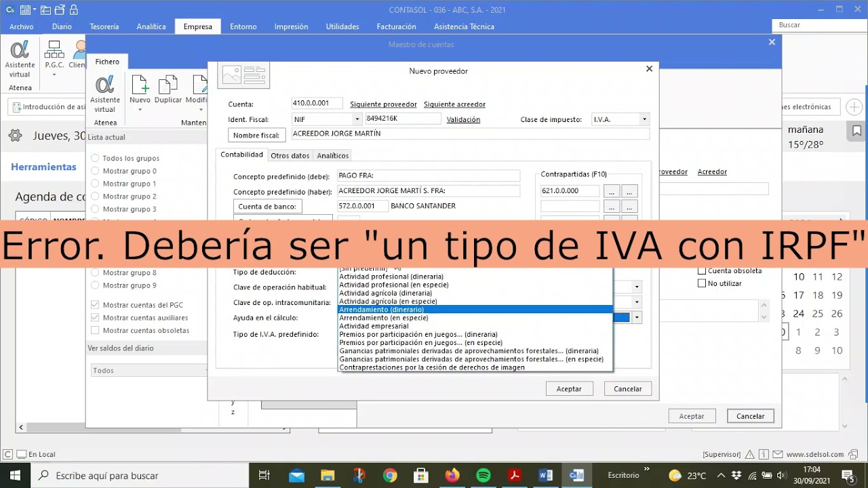Switch to the Analíticos tab
Screen dimensions: 868x488
(333, 155)
